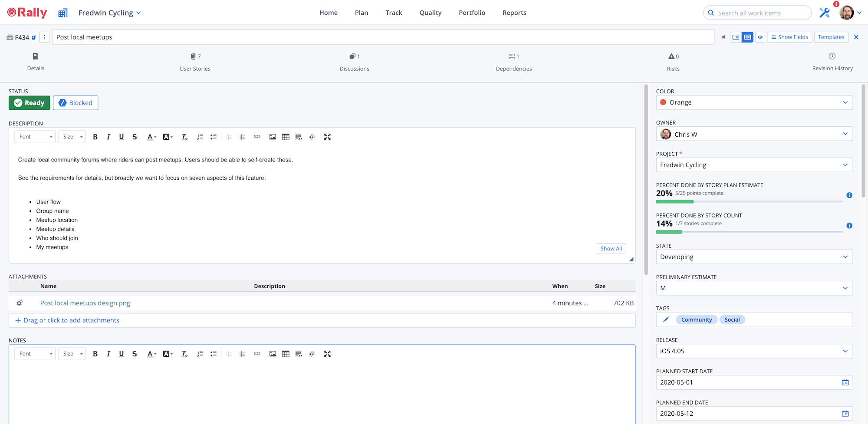868x424 pixels.
Task: Pick the orange color swatch for the feature
Action: pyautogui.click(x=663, y=102)
